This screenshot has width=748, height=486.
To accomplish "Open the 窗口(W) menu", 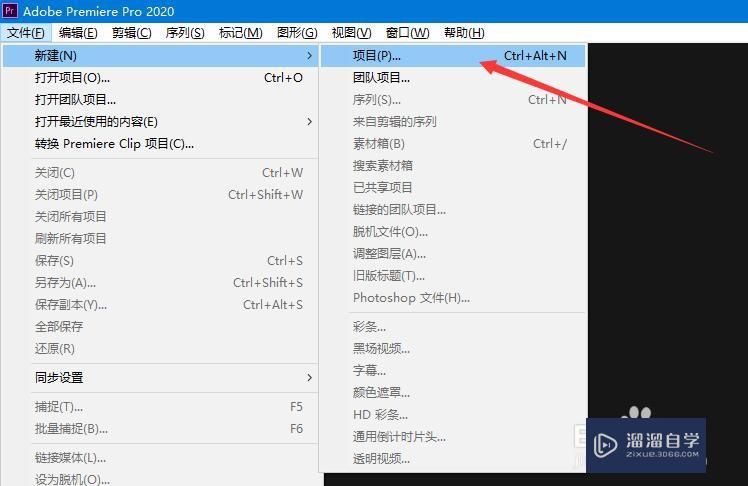I will click(x=407, y=32).
